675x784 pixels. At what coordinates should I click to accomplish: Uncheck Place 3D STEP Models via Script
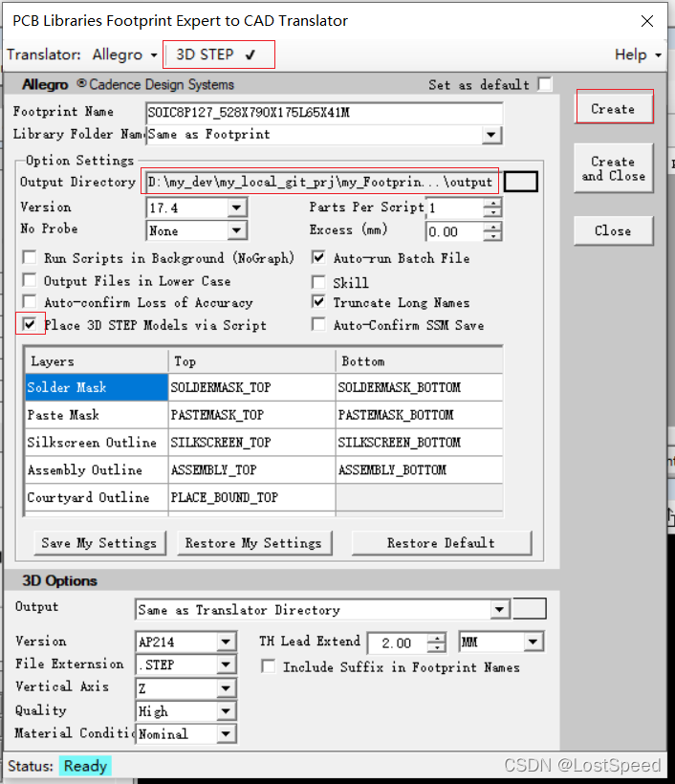click(x=30, y=324)
